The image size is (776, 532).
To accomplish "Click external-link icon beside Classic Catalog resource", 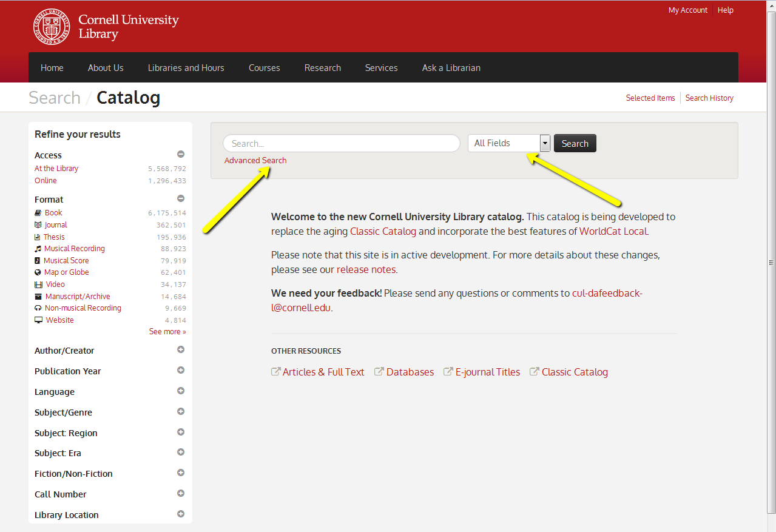I will 535,372.
